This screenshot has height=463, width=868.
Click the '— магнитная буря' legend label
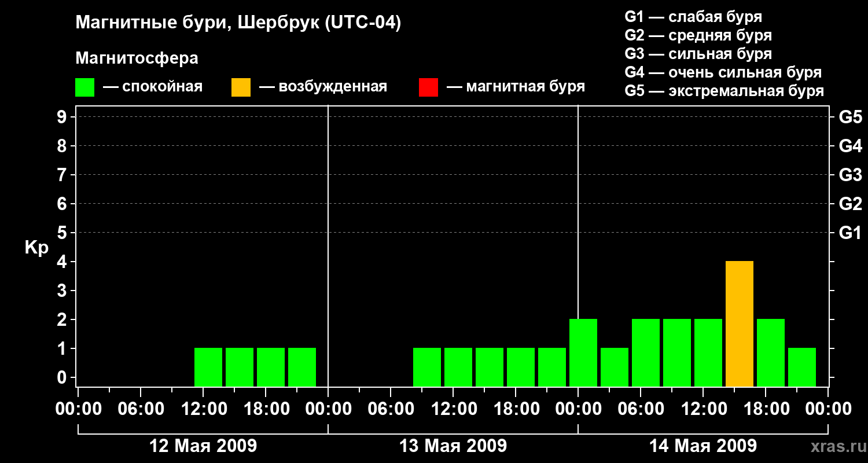pos(516,87)
